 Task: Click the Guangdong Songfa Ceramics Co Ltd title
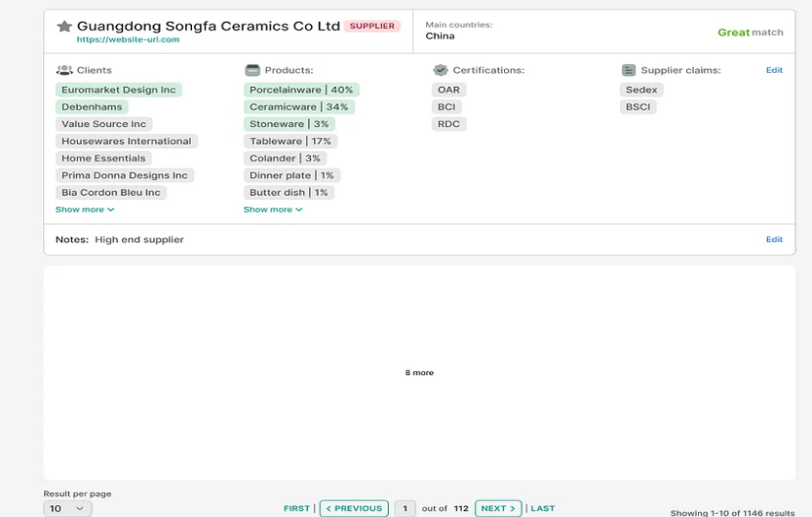pyautogui.click(x=209, y=26)
